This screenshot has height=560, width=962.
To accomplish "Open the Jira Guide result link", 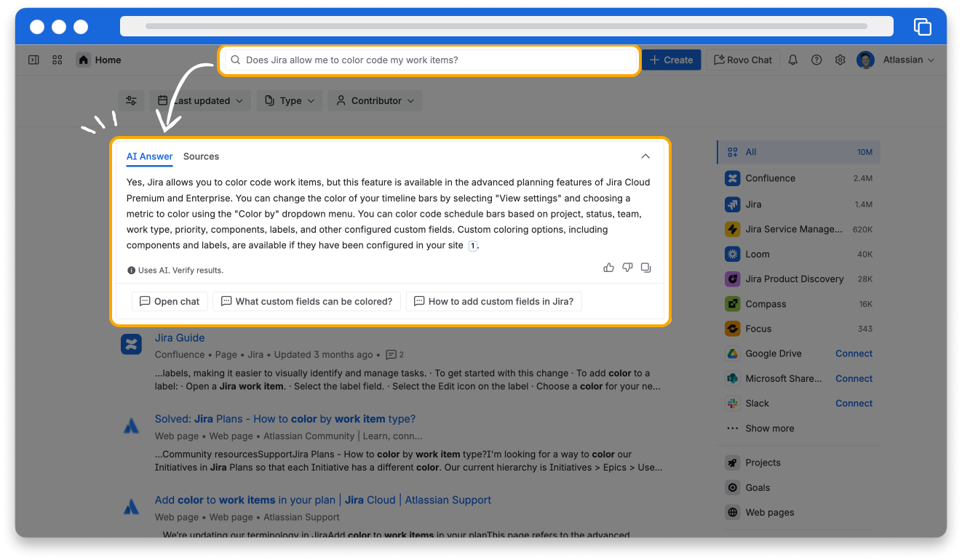I will point(180,338).
